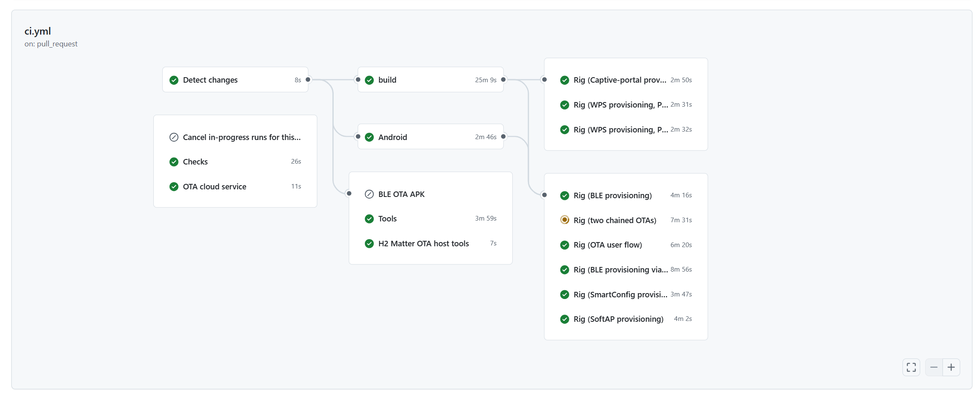The height and width of the screenshot is (396, 980).
Task: Click the ci.yml workflow title
Action: point(37,31)
